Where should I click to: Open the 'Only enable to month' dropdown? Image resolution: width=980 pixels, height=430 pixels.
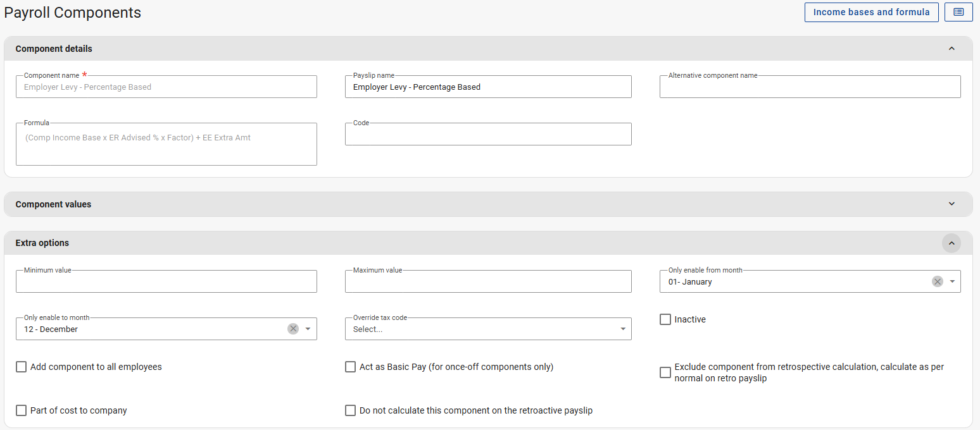tap(308, 329)
